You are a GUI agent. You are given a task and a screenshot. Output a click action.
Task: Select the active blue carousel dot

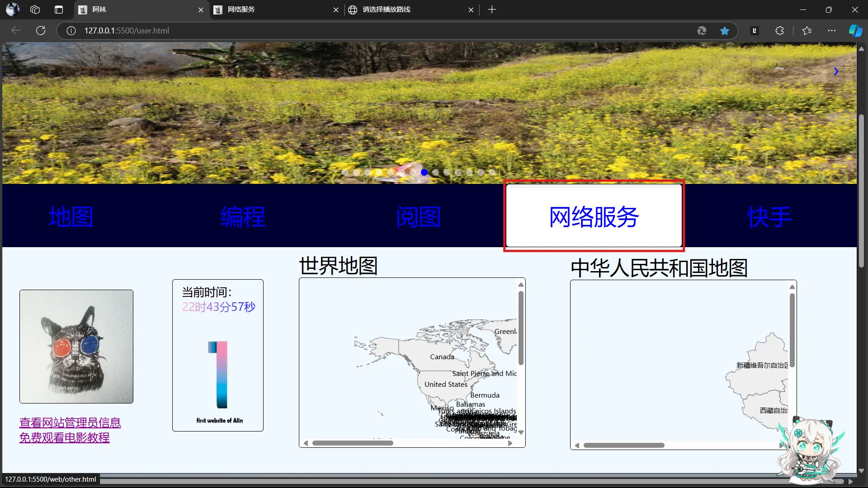(x=424, y=172)
